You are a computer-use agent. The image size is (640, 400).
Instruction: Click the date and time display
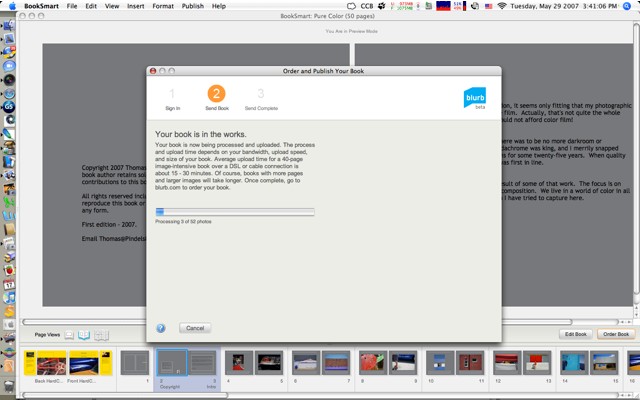pyautogui.click(x=564, y=6)
